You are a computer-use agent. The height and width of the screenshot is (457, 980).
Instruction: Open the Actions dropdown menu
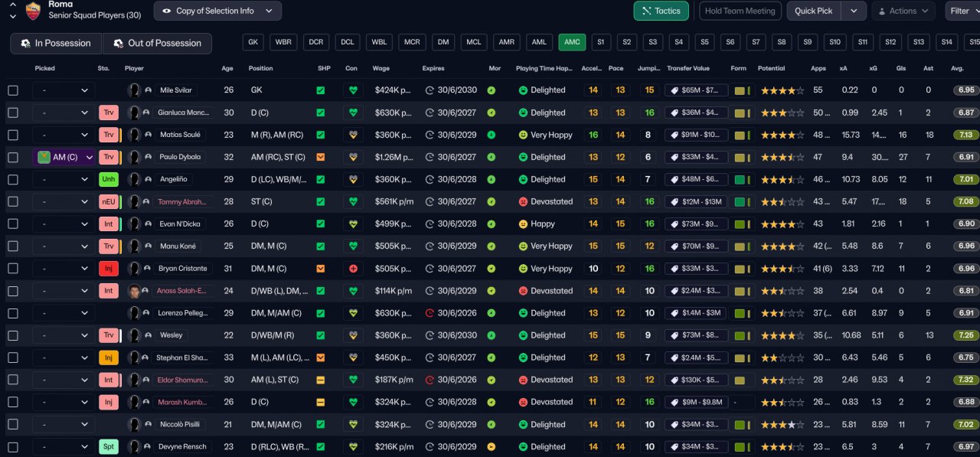pos(903,11)
